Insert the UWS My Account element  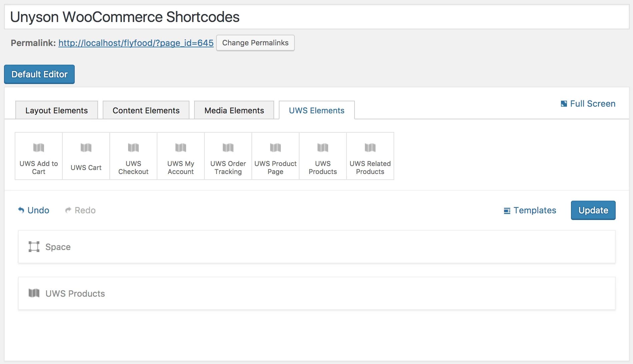coord(181,156)
